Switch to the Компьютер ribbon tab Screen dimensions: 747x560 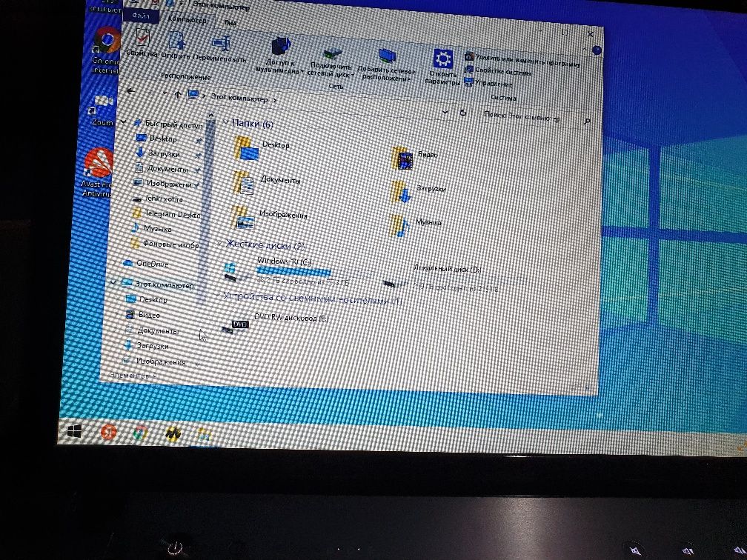pos(187,19)
